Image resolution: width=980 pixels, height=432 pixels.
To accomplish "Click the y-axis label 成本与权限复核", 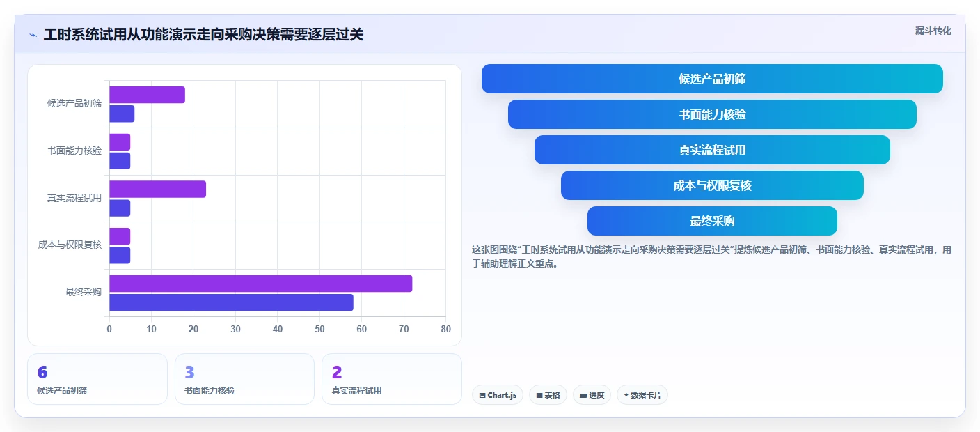I will [x=70, y=245].
